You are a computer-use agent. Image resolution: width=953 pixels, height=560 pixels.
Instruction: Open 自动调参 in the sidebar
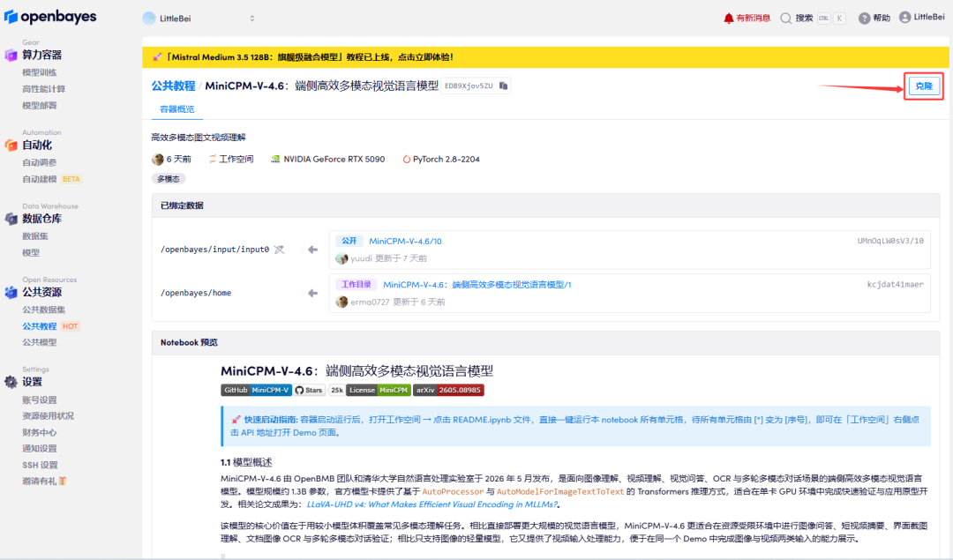pos(40,163)
